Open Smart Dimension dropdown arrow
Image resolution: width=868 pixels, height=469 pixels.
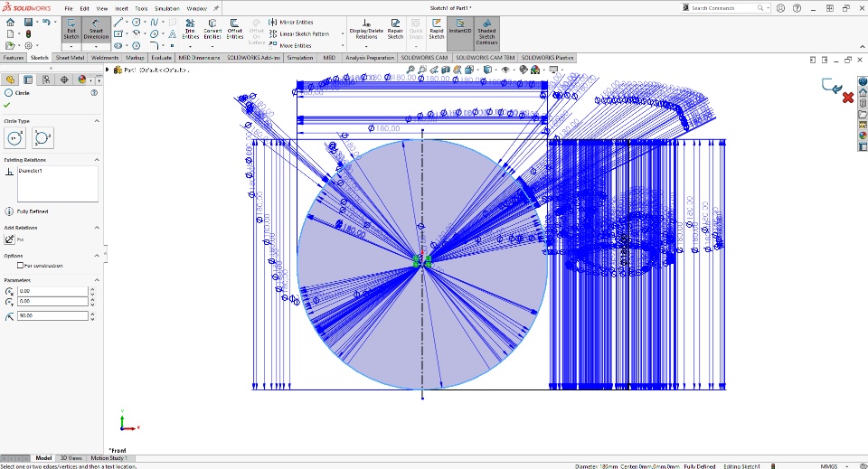[97, 46]
